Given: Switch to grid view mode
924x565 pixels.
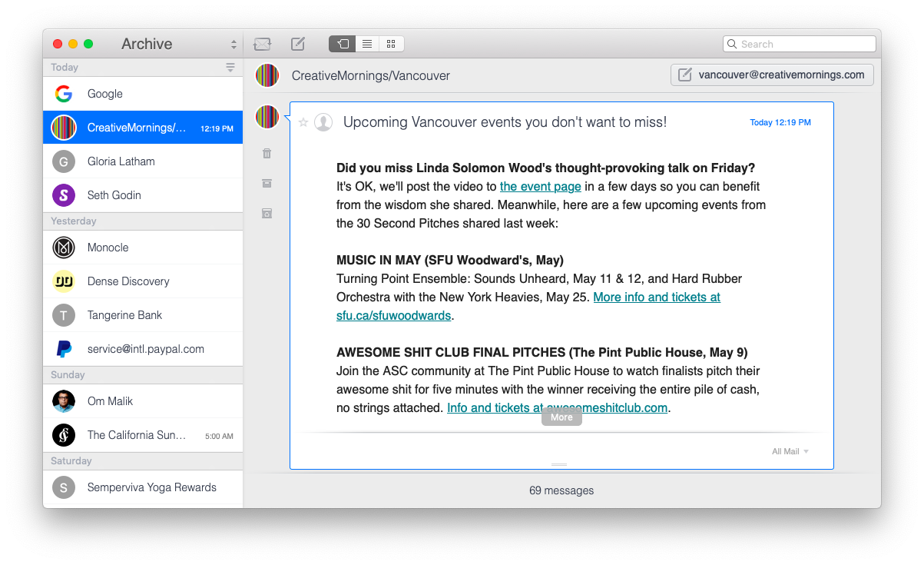Looking at the screenshot, I should 391,44.
